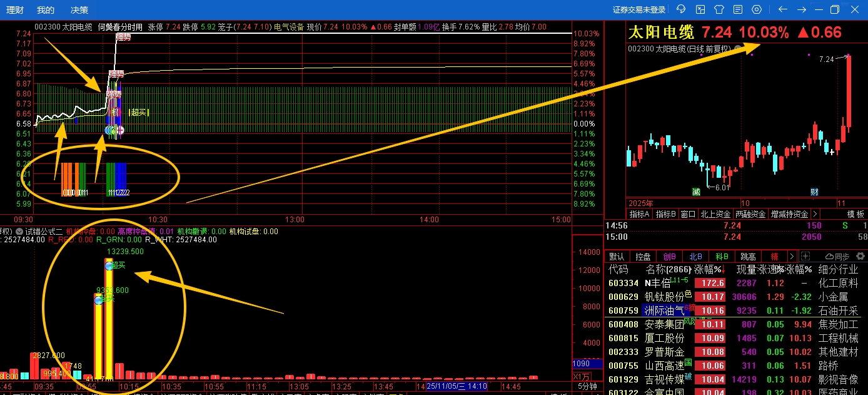868x395 pixels.
Task: Click the red sort arrow on 涨幅%
Action: coord(724,270)
